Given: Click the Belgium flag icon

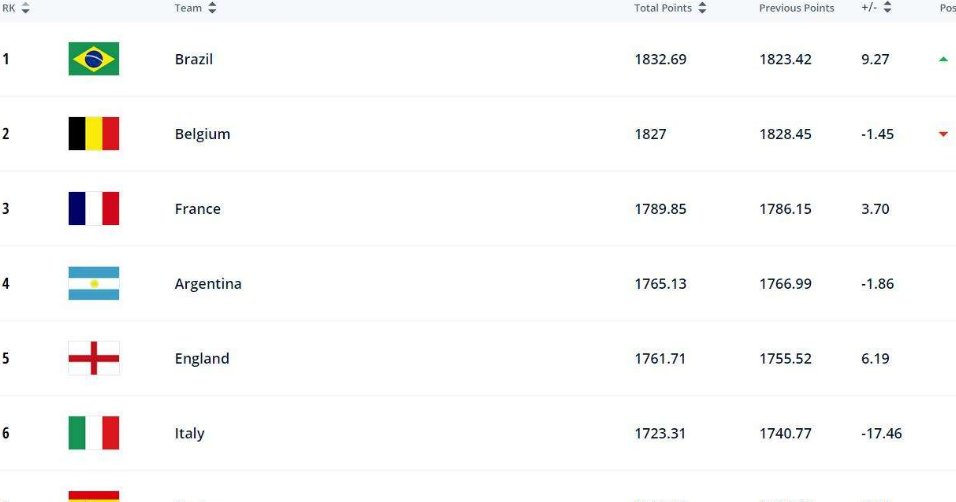Looking at the screenshot, I should 93,134.
